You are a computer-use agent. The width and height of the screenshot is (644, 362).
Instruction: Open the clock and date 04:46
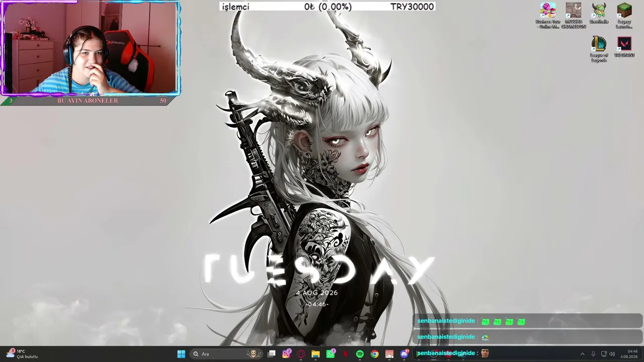pyautogui.click(x=629, y=354)
